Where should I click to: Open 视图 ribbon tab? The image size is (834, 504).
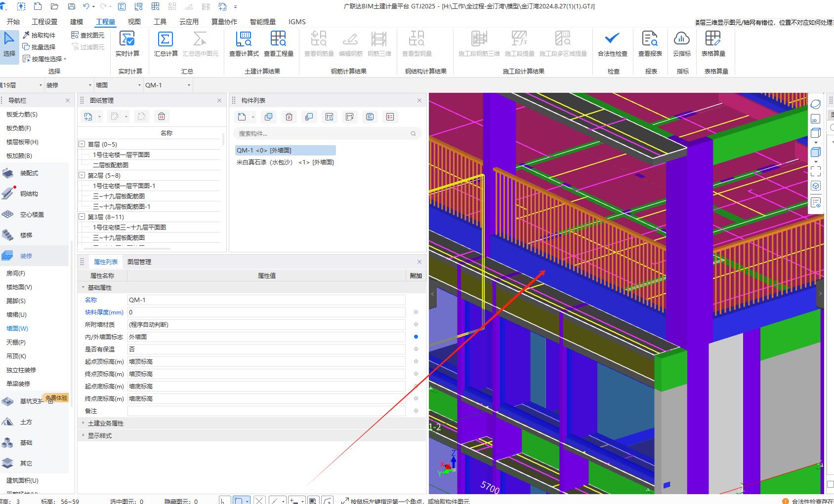(134, 22)
